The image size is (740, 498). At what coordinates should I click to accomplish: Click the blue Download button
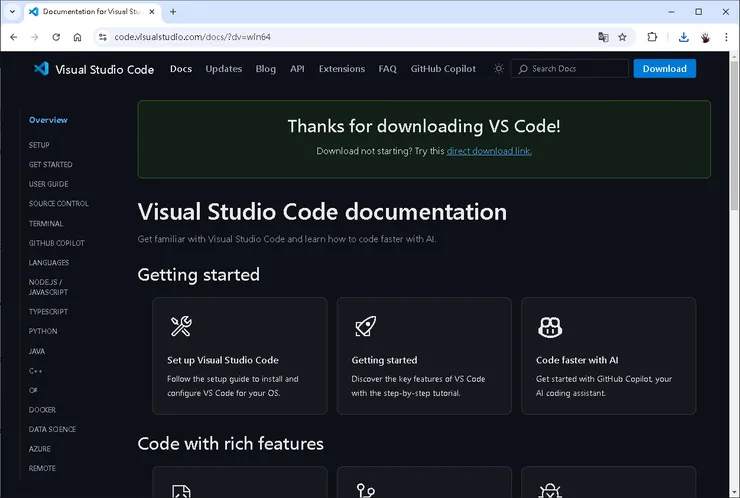point(664,69)
